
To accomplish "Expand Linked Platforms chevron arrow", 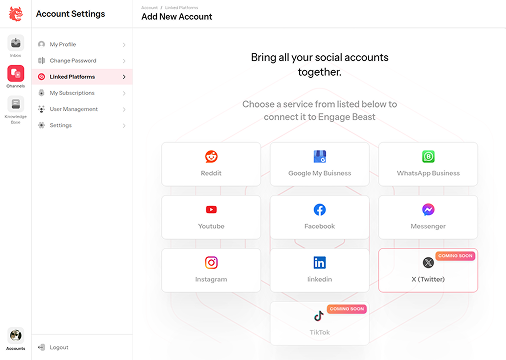I will [x=124, y=77].
